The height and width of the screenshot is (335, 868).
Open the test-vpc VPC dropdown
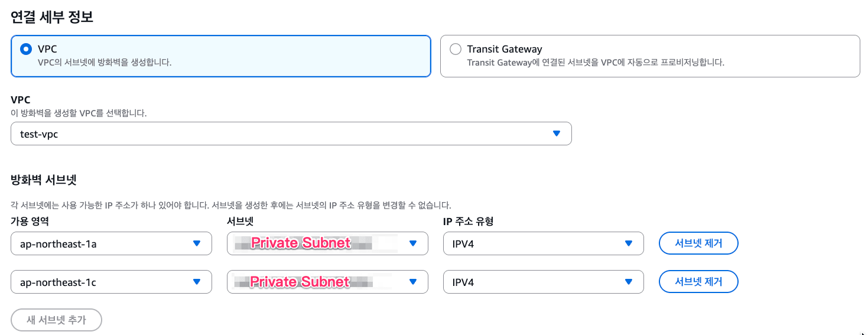pos(291,134)
